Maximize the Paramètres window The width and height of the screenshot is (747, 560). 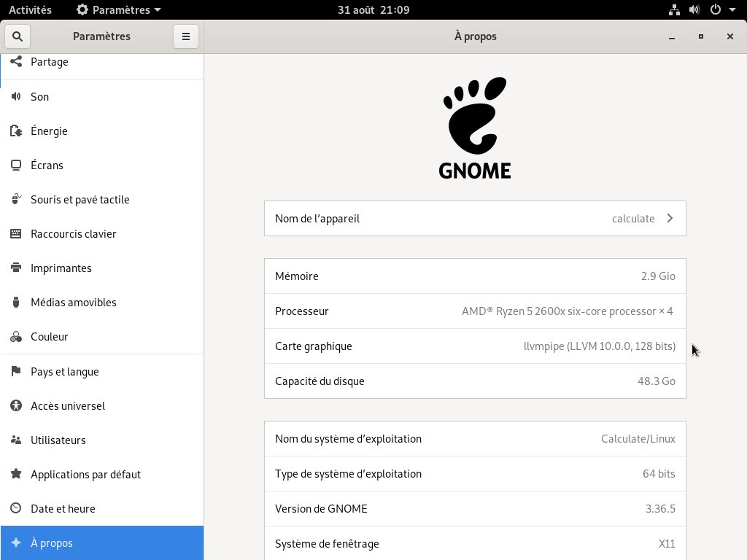click(701, 36)
